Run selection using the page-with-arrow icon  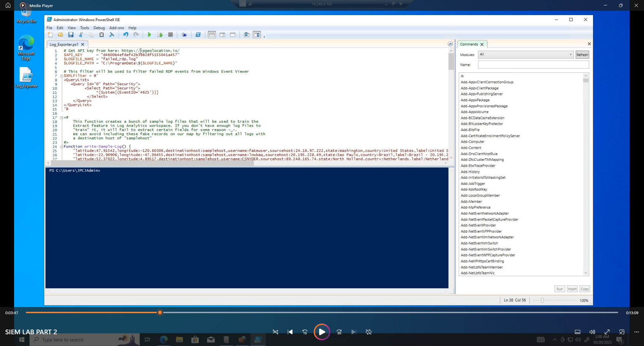click(x=160, y=35)
